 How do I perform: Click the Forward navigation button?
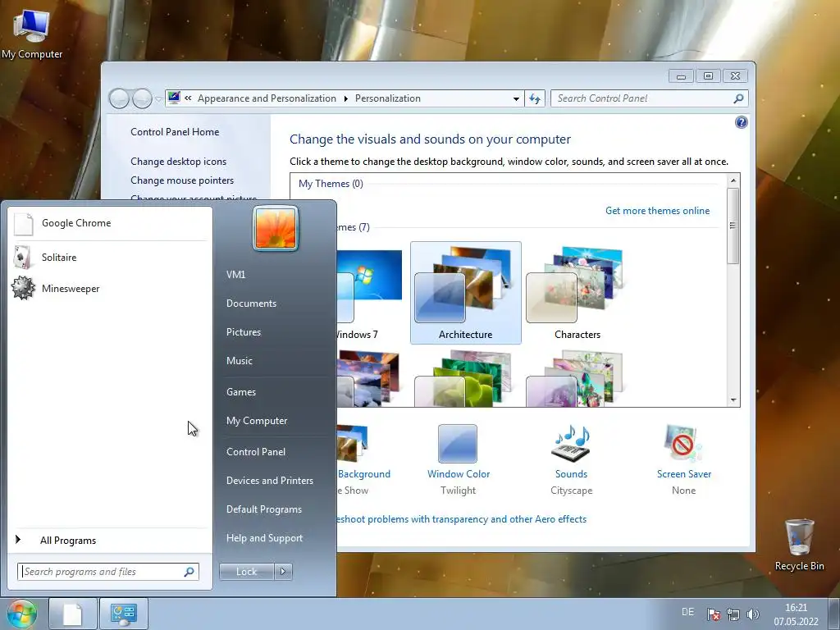[142, 98]
